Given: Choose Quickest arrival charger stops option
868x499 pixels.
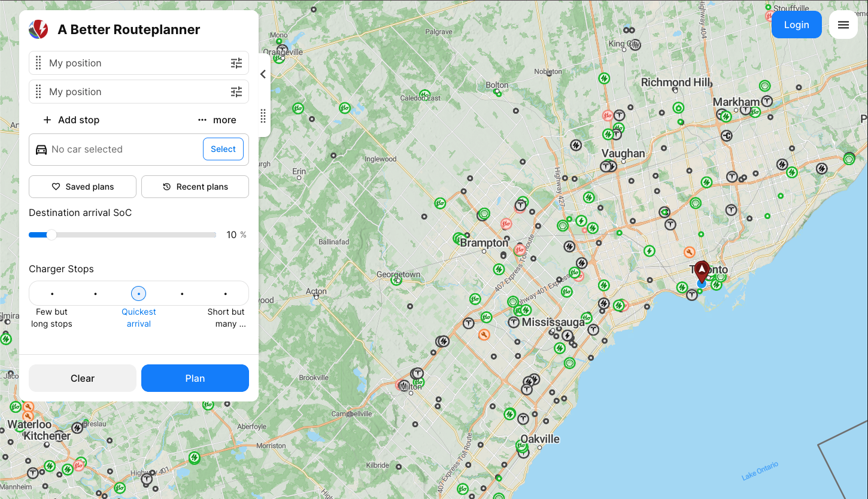Looking at the screenshot, I should click(x=138, y=294).
